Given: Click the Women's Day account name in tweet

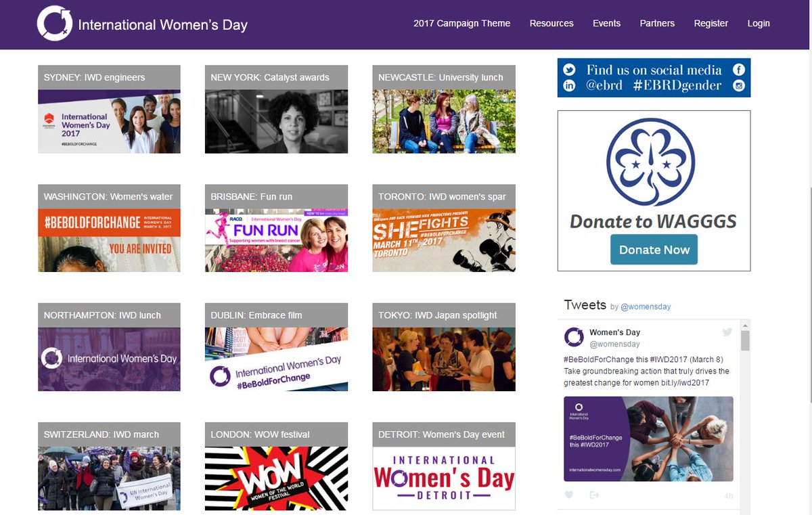Looking at the screenshot, I should click(x=614, y=332).
